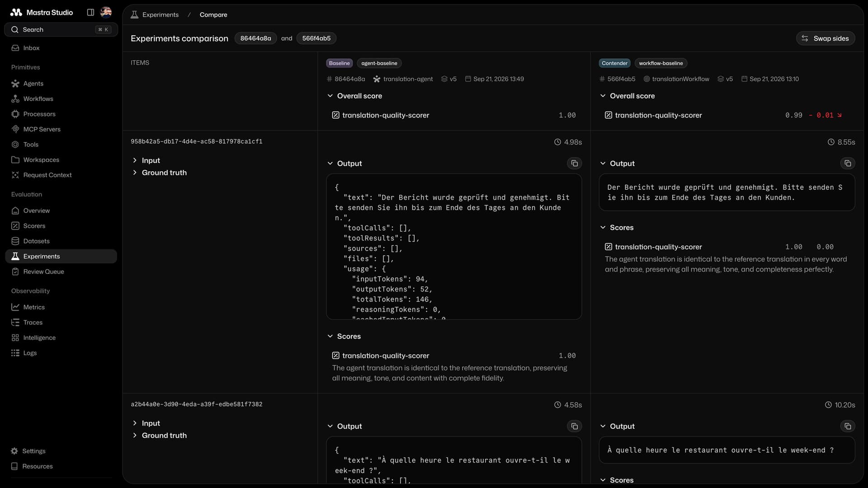868x488 pixels.
Task: Click the -0.01 score delta value
Action: coord(825,115)
